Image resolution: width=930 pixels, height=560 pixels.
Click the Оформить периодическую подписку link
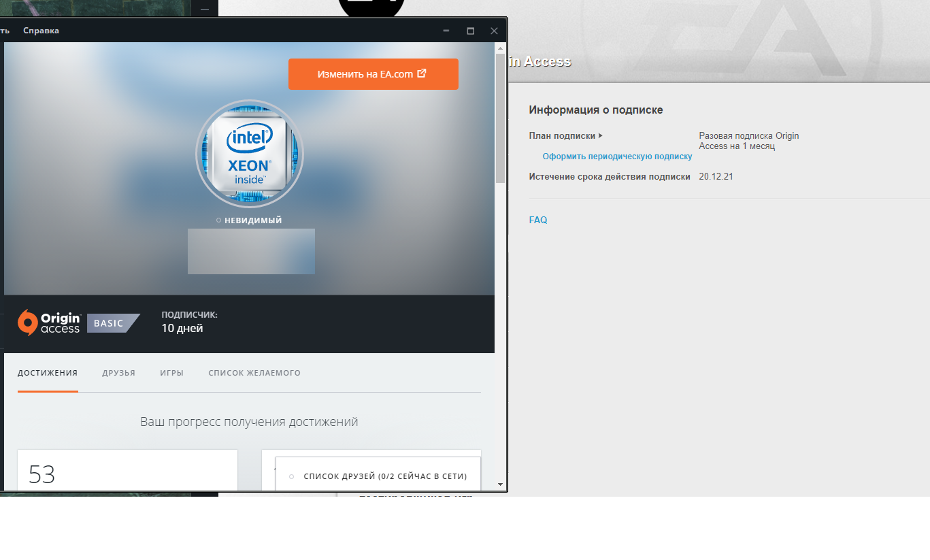pyautogui.click(x=618, y=157)
